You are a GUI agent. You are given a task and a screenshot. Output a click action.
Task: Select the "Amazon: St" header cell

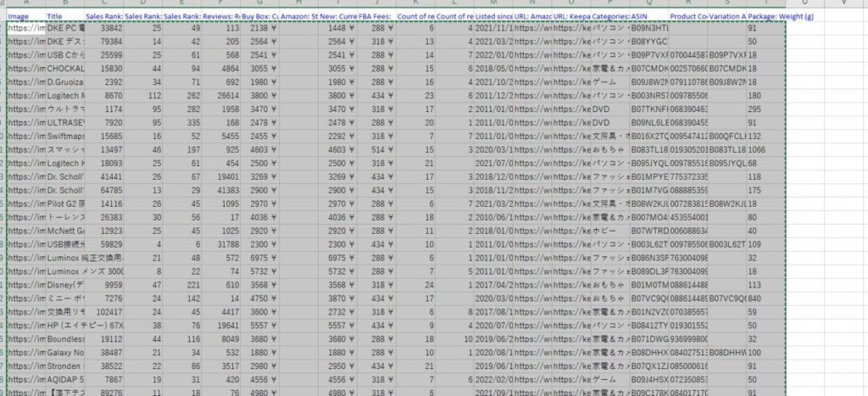tap(298, 17)
